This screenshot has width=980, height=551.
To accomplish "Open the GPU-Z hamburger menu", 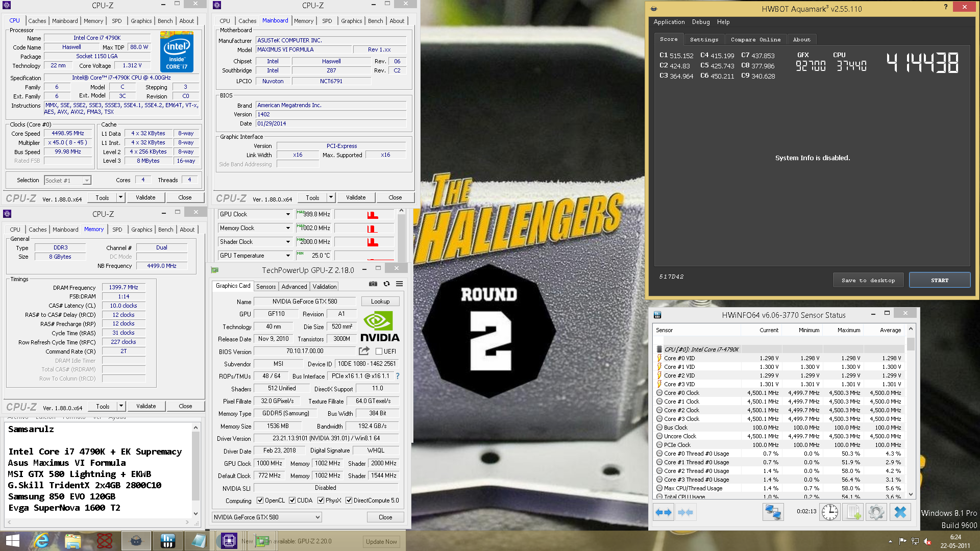I will point(399,284).
